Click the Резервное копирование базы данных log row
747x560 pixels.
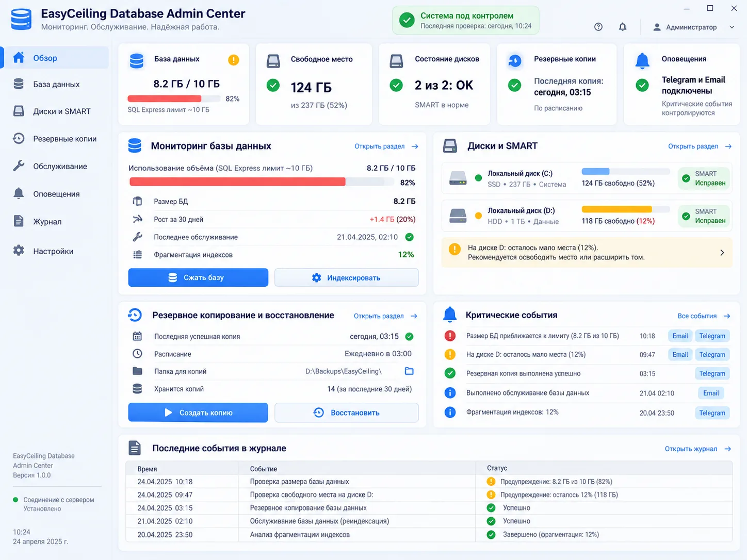click(x=429, y=508)
